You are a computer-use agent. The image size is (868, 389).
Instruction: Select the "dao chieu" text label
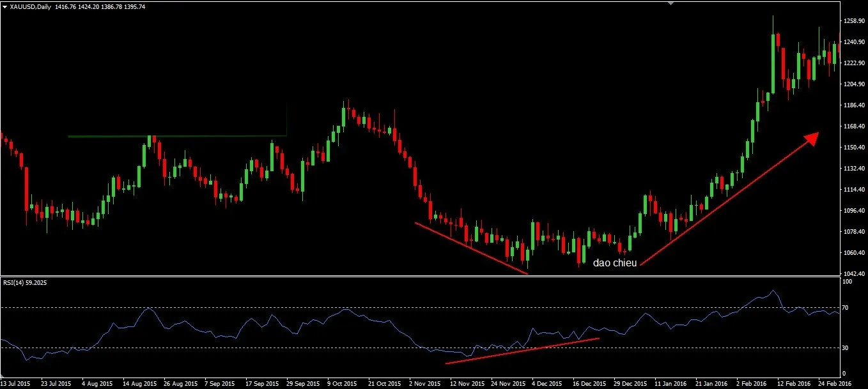614,263
